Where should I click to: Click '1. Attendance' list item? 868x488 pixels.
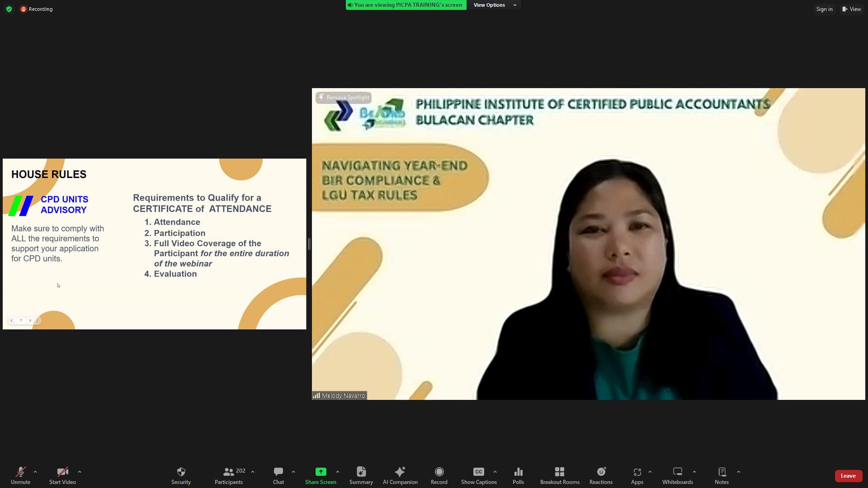click(172, 222)
